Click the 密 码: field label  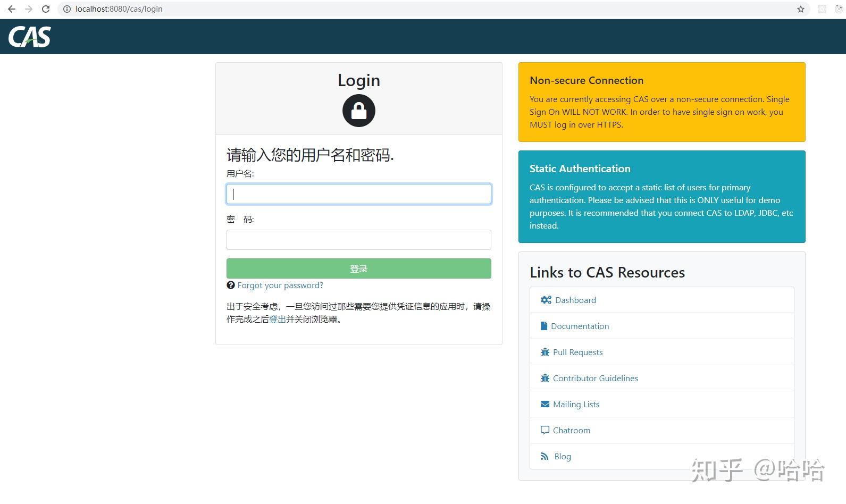click(x=240, y=219)
